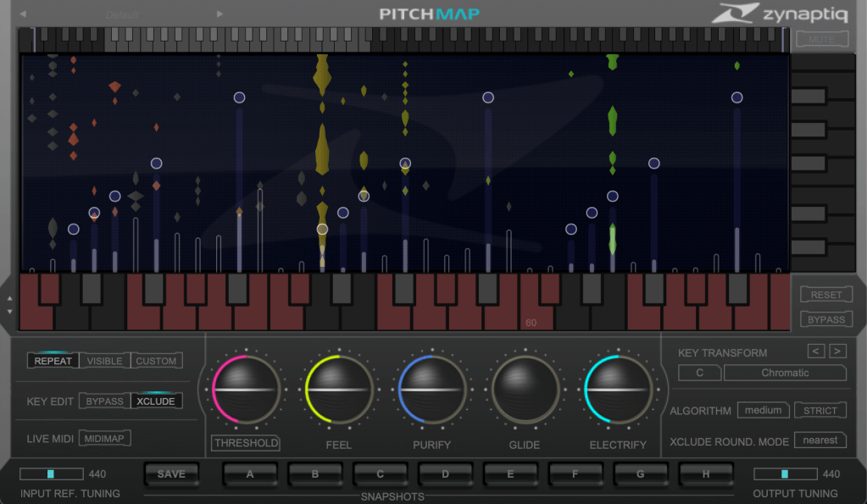Select the VISIBLE mode tab
The width and height of the screenshot is (867, 504).
coord(105,361)
